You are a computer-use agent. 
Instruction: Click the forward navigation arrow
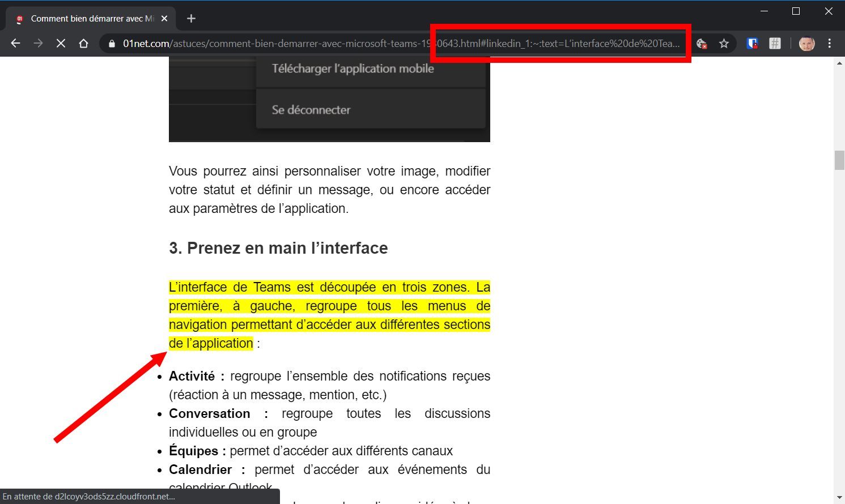click(x=38, y=44)
